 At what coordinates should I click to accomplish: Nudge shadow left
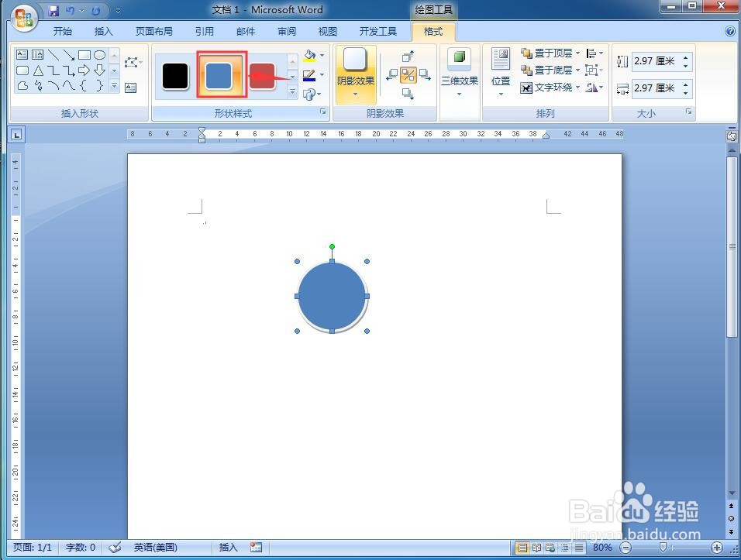tap(391, 74)
